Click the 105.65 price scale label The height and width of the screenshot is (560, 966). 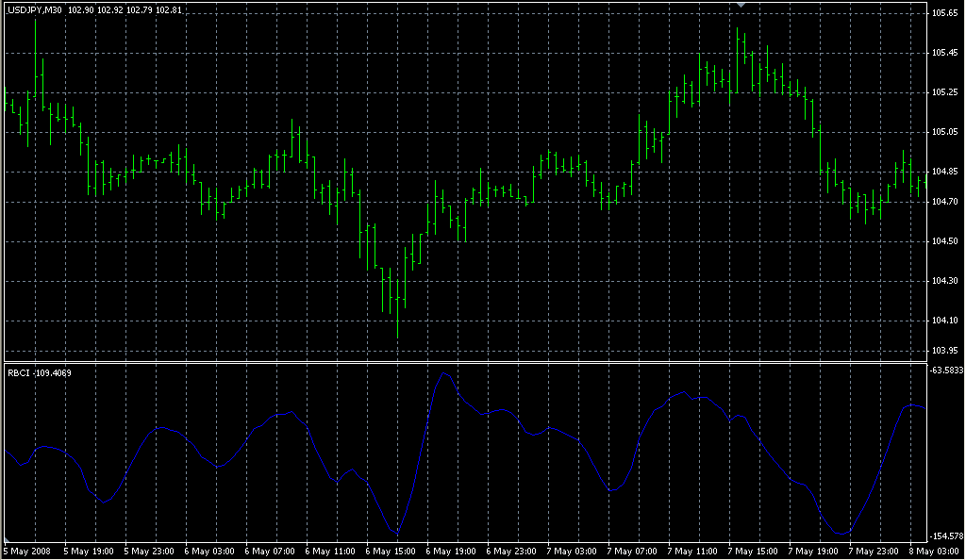click(944, 13)
